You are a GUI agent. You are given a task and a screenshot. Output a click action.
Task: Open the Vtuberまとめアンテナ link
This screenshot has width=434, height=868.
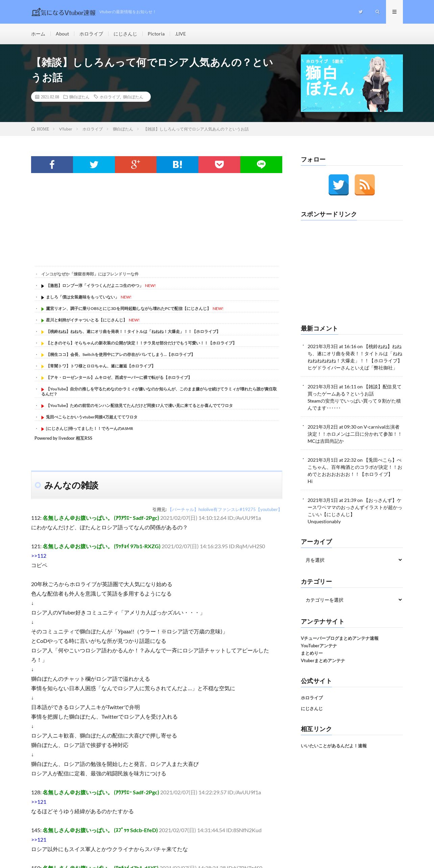coord(323,660)
